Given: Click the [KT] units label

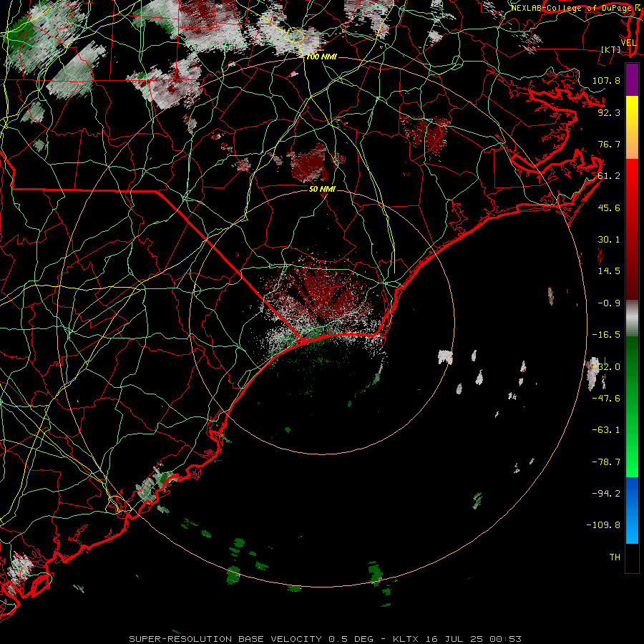Looking at the screenshot, I should point(611,49).
